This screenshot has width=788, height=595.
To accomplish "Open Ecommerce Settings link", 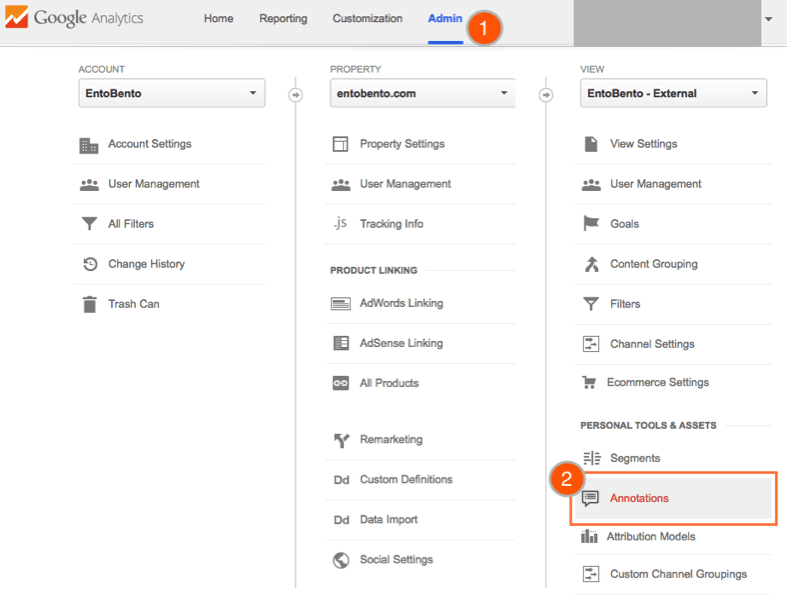I will [658, 382].
